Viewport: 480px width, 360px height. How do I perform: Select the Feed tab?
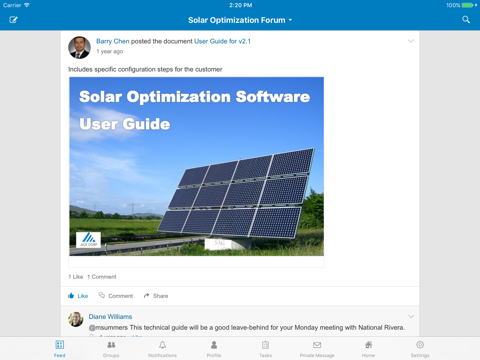click(60, 349)
